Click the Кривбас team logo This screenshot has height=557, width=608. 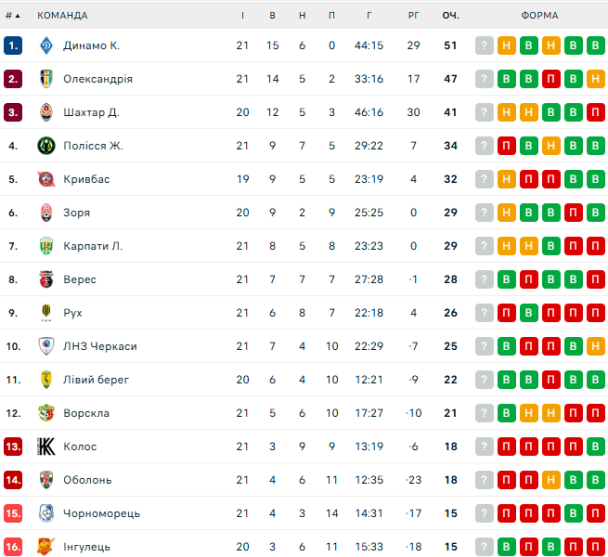click(45, 179)
